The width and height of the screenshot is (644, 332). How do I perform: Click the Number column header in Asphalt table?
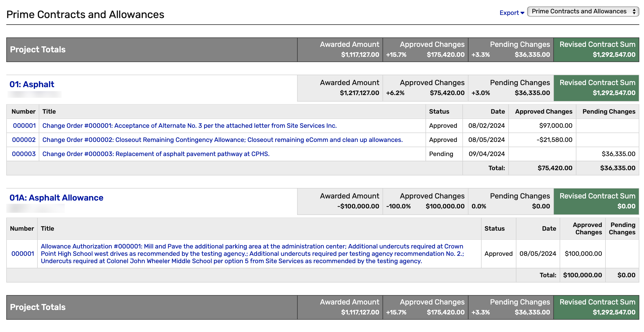point(23,112)
